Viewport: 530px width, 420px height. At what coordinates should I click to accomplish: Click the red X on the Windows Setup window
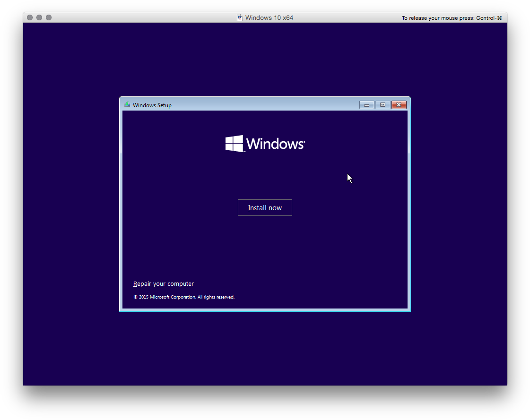tap(399, 105)
